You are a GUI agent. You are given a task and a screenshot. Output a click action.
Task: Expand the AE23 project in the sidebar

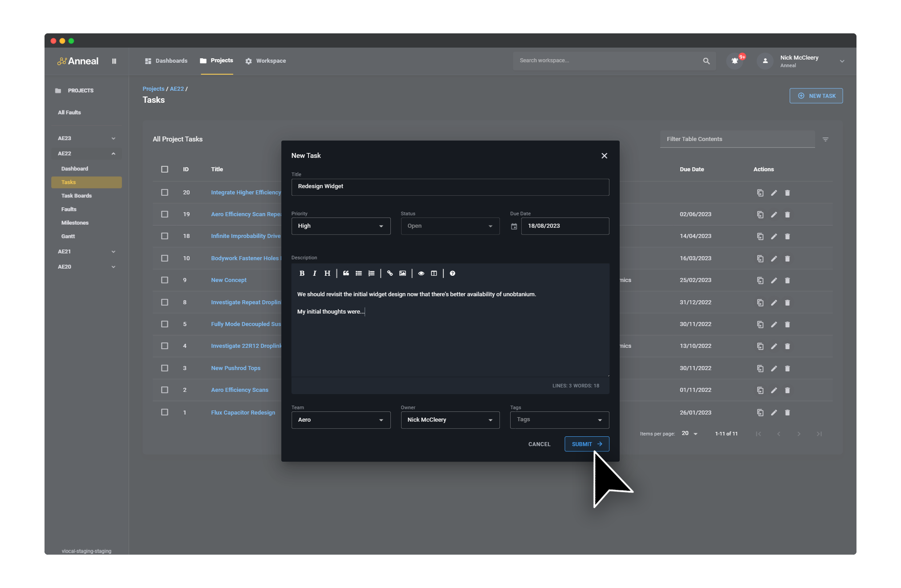click(114, 138)
